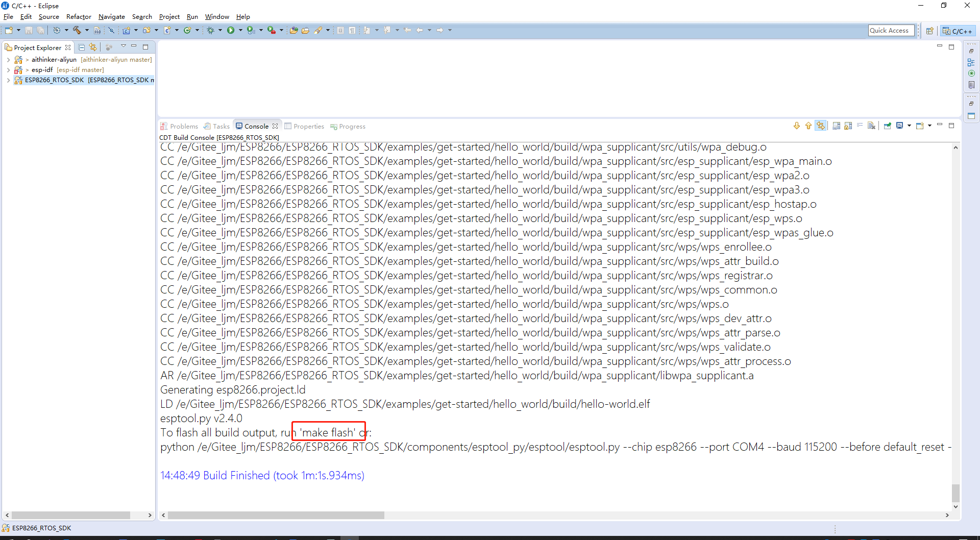Screen dimensions: 980x540
Task: Open the Open Console dropdown arrow
Action: point(929,126)
